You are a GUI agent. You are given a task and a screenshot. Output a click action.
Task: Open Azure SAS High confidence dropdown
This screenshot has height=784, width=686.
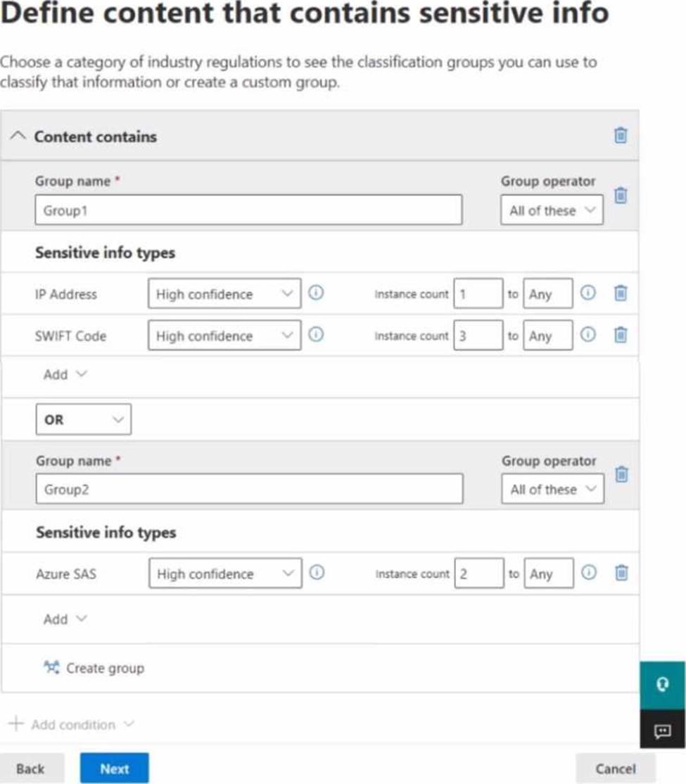pos(225,573)
